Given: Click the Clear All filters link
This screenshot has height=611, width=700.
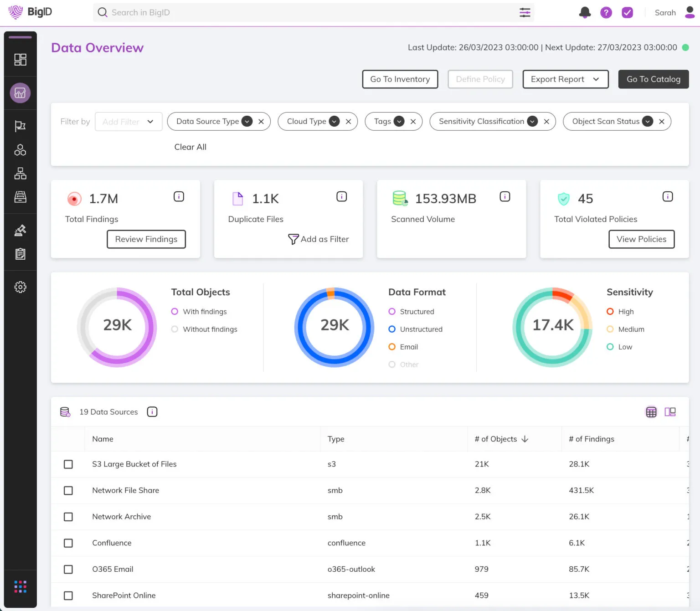Looking at the screenshot, I should click(190, 147).
